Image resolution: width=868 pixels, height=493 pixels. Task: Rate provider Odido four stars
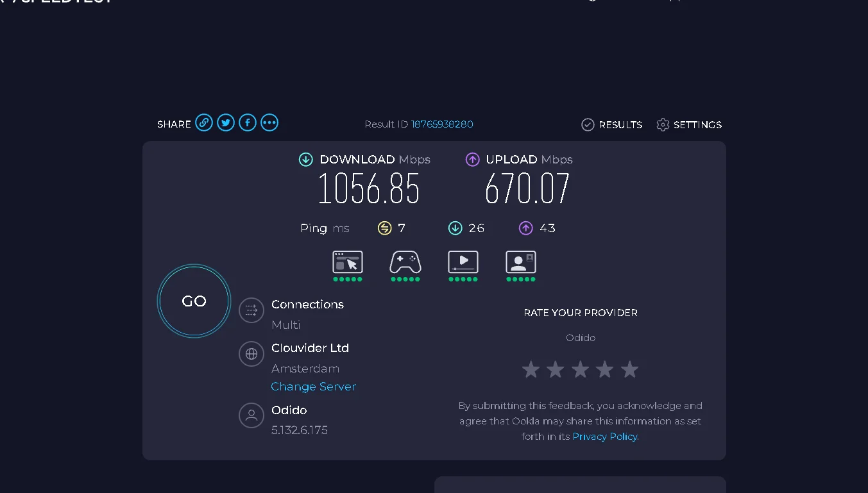[x=605, y=369]
